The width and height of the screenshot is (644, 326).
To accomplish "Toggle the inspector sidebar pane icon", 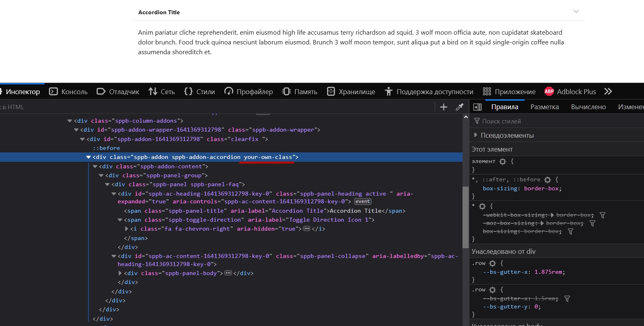I will [x=477, y=107].
